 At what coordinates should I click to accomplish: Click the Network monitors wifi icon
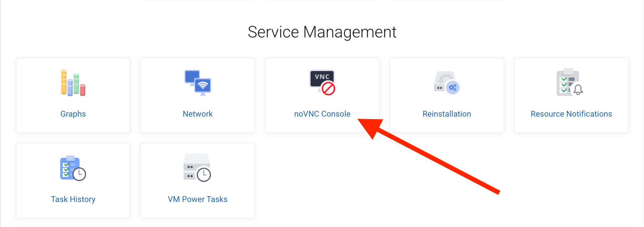198,83
